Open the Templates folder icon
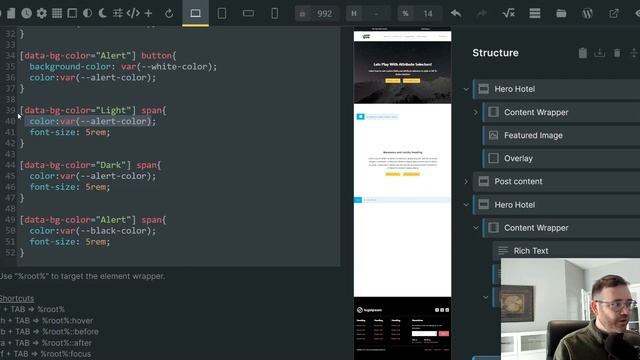640x360 pixels. [561, 13]
